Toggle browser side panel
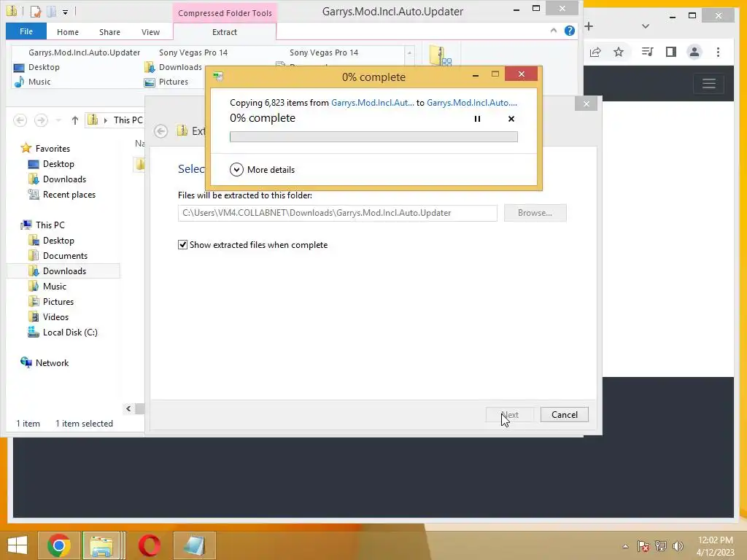 coord(671,52)
